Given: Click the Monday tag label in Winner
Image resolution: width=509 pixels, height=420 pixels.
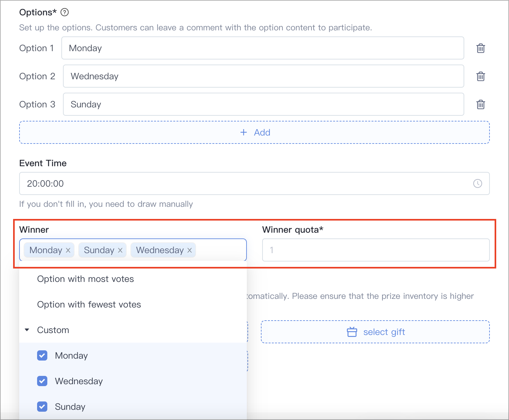Looking at the screenshot, I should [x=46, y=250].
